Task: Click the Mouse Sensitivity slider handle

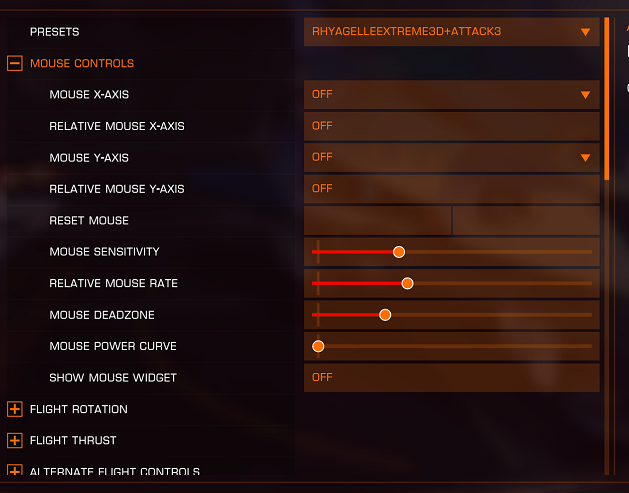Action: tap(399, 252)
